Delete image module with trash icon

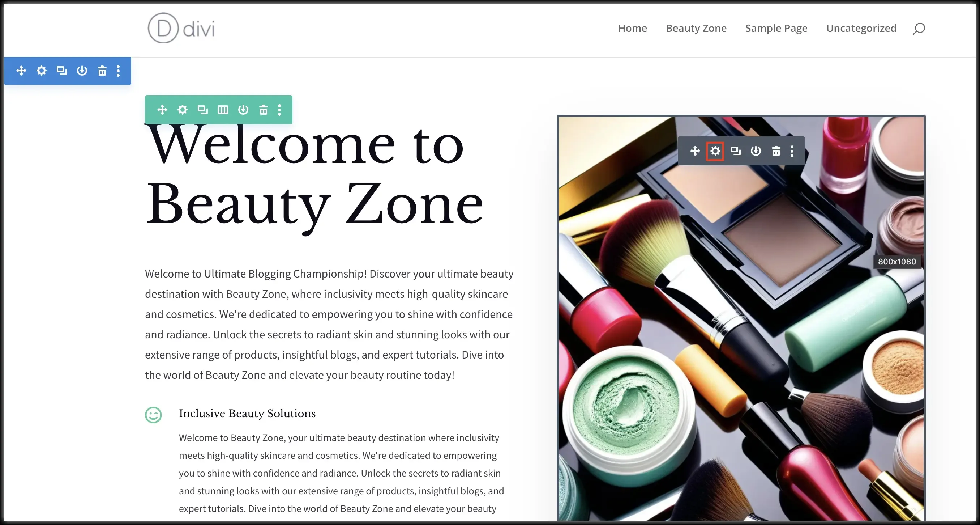pyautogui.click(x=776, y=151)
